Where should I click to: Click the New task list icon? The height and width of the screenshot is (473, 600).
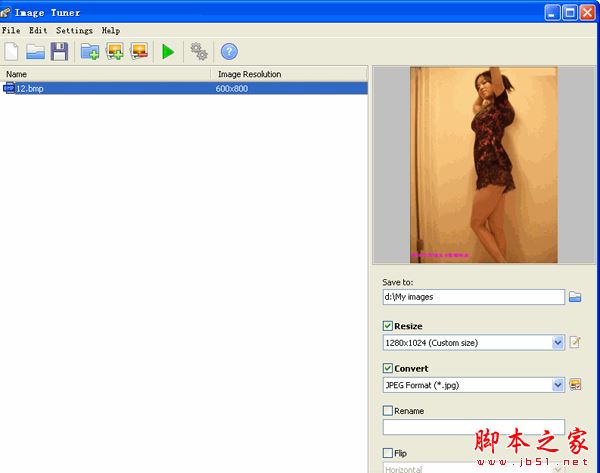(x=11, y=51)
